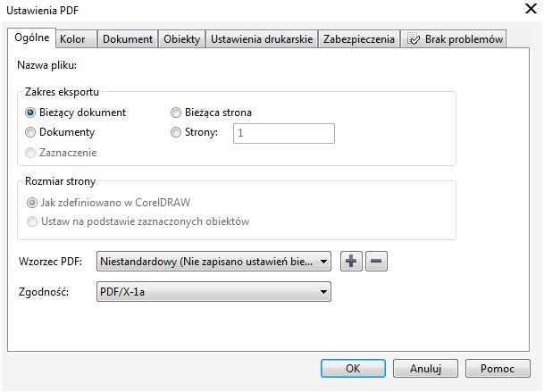Select the Ogólne tab
The width and height of the screenshot is (544, 392).
tap(31, 38)
